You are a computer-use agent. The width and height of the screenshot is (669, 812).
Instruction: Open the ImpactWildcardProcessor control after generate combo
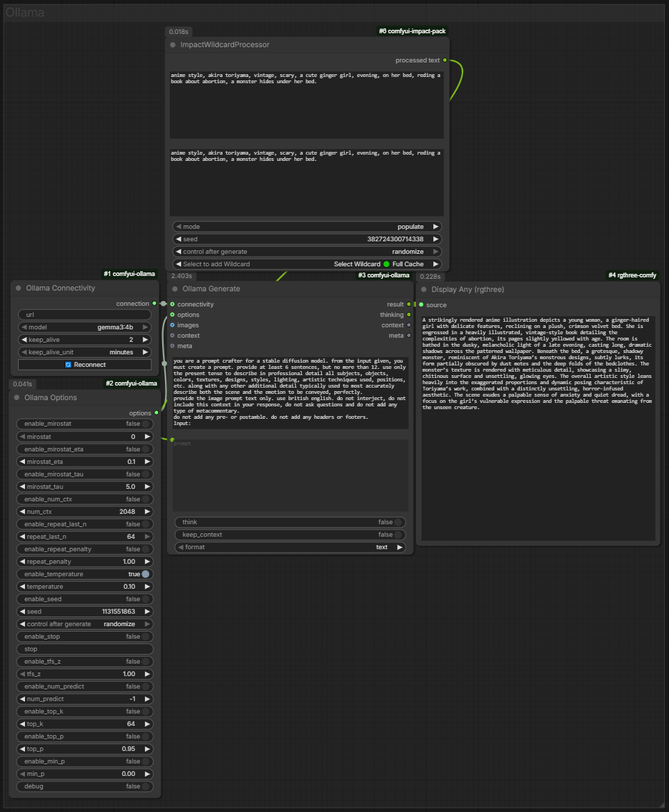[x=308, y=252]
